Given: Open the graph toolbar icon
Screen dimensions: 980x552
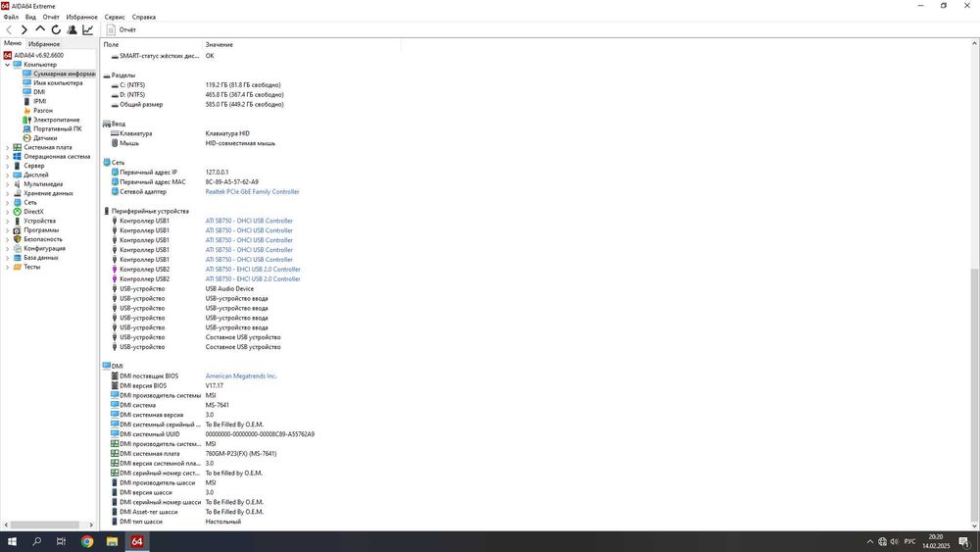Looking at the screenshot, I should [87, 29].
